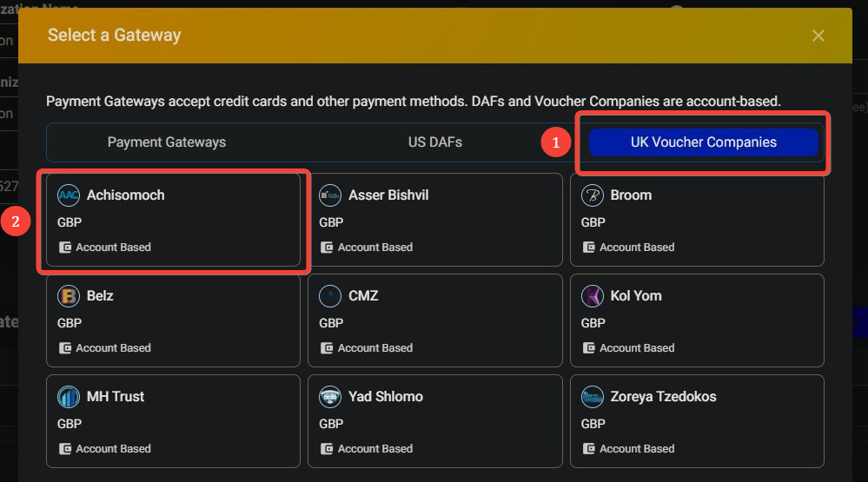868x482 pixels.
Task: Click Account Based label under Yad Shlomo
Action: (375, 449)
